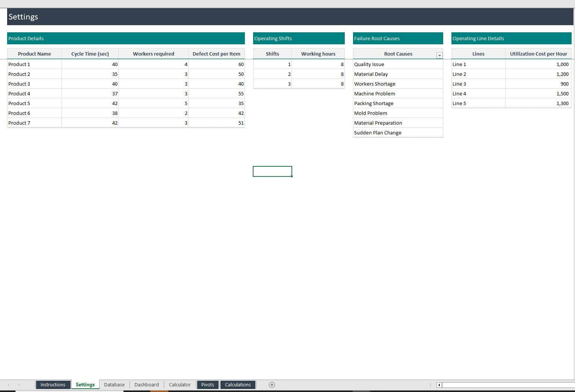Viewport: 575px width, 392px height.
Task: Switch to the Database sheet
Action: click(x=114, y=384)
